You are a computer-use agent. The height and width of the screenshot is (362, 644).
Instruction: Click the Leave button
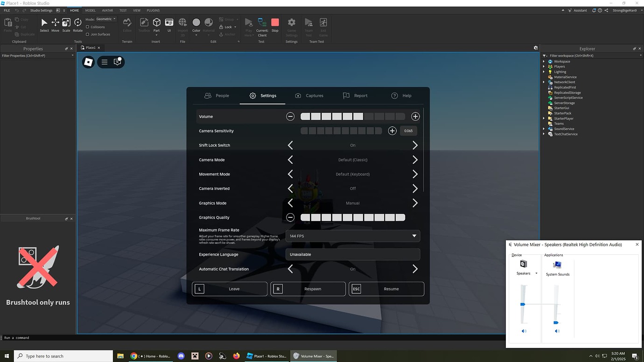click(230, 289)
